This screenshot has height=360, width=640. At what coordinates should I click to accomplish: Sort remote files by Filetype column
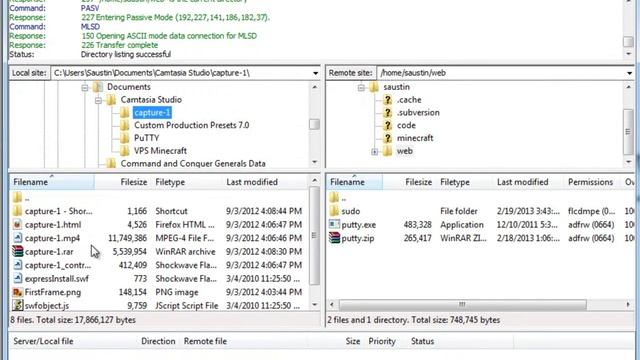[464, 182]
